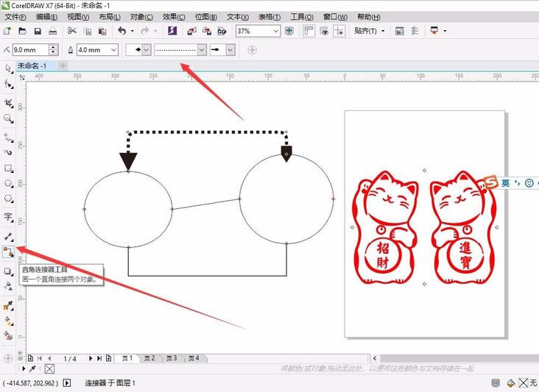Open the 编辑(E) menu

pos(47,17)
